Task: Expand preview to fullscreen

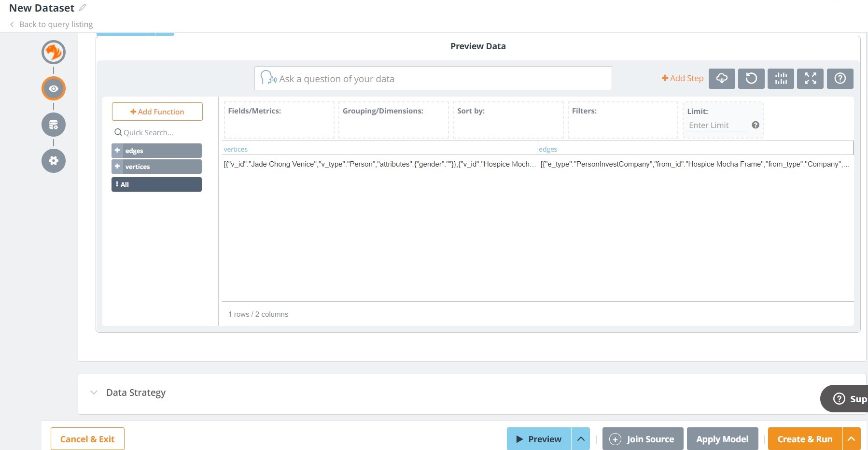Action: tap(810, 78)
